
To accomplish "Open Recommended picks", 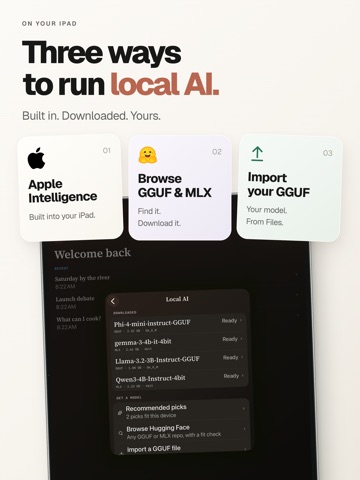I will pyautogui.click(x=181, y=412).
